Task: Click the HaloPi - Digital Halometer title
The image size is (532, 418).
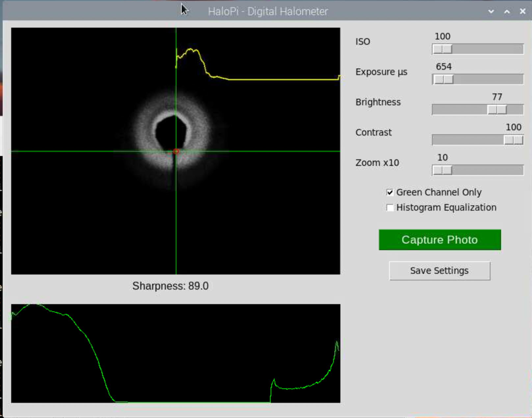Action: click(x=268, y=12)
